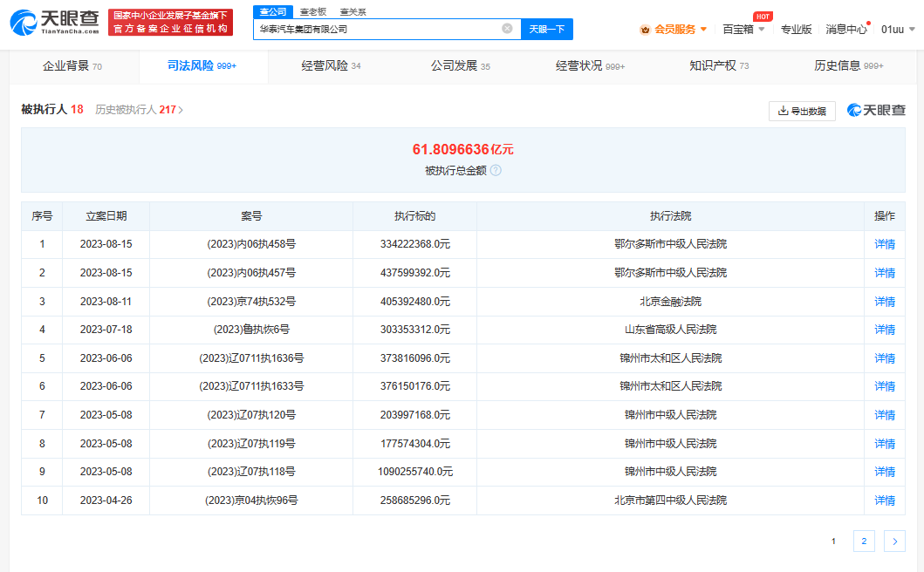Open 详情 for case (2023)京04执恢96号

tap(885, 500)
